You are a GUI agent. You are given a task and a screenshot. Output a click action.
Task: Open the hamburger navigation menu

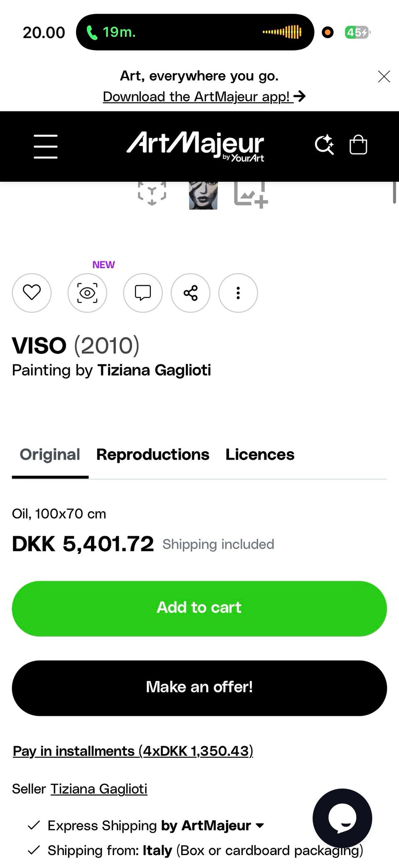tap(45, 146)
